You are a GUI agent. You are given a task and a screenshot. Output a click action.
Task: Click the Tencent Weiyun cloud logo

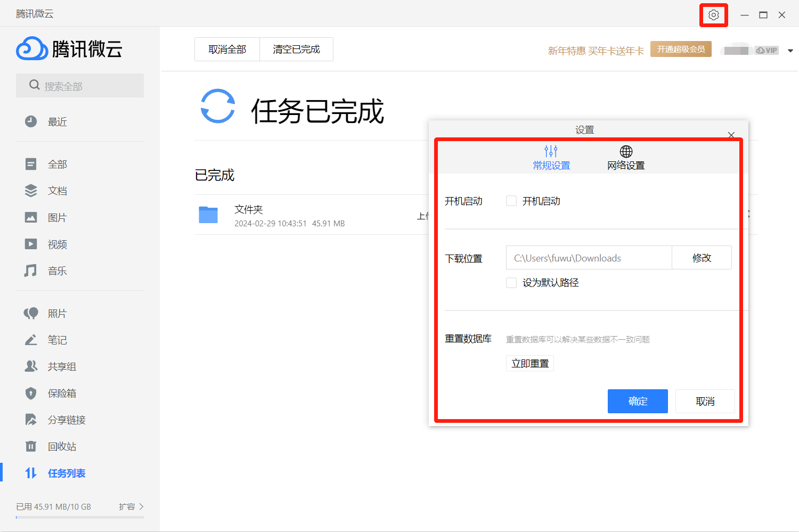point(32,48)
